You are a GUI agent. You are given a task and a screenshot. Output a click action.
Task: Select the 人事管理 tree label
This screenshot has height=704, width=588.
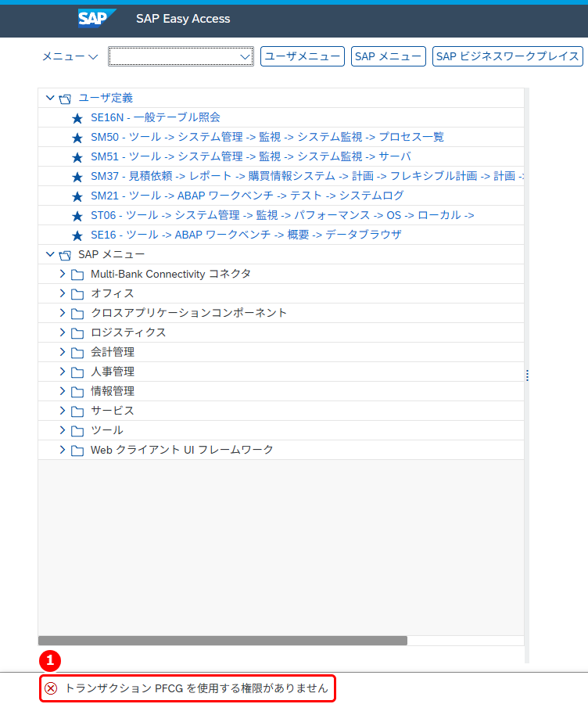click(113, 372)
